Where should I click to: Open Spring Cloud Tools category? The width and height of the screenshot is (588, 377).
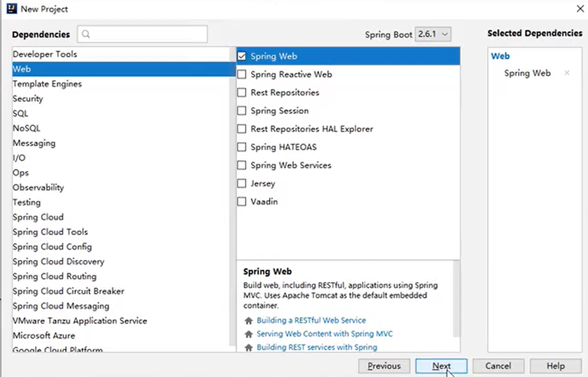click(x=120, y=232)
